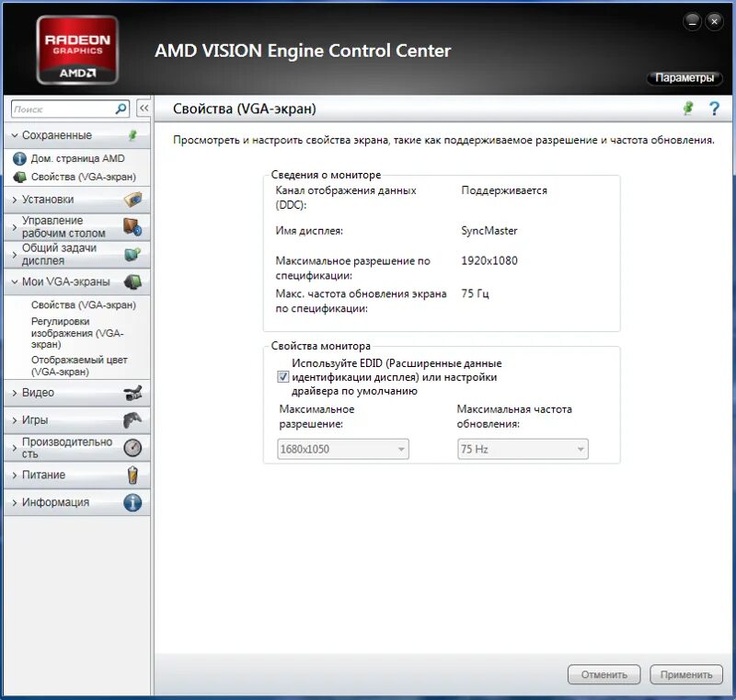Click the Применить button
Screen dimensions: 736x700
686,674
